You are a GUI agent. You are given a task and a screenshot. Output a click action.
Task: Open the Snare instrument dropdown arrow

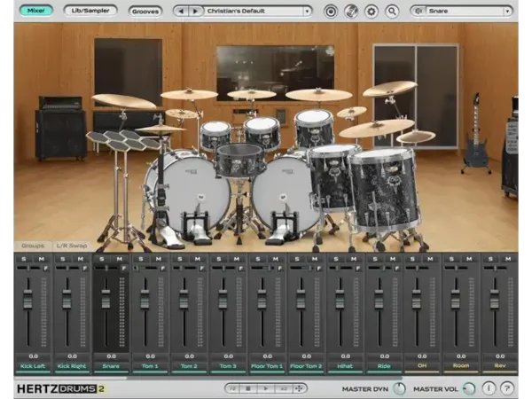coord(507,12)
